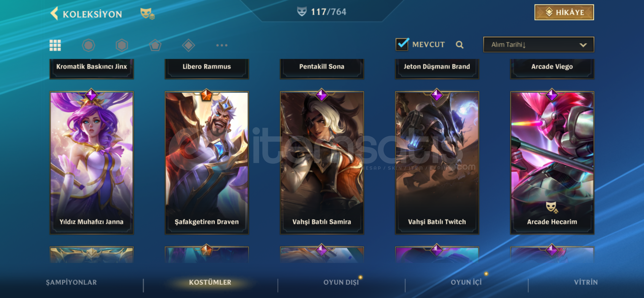Select the diamond rarity filter icon

pos(188,45)
